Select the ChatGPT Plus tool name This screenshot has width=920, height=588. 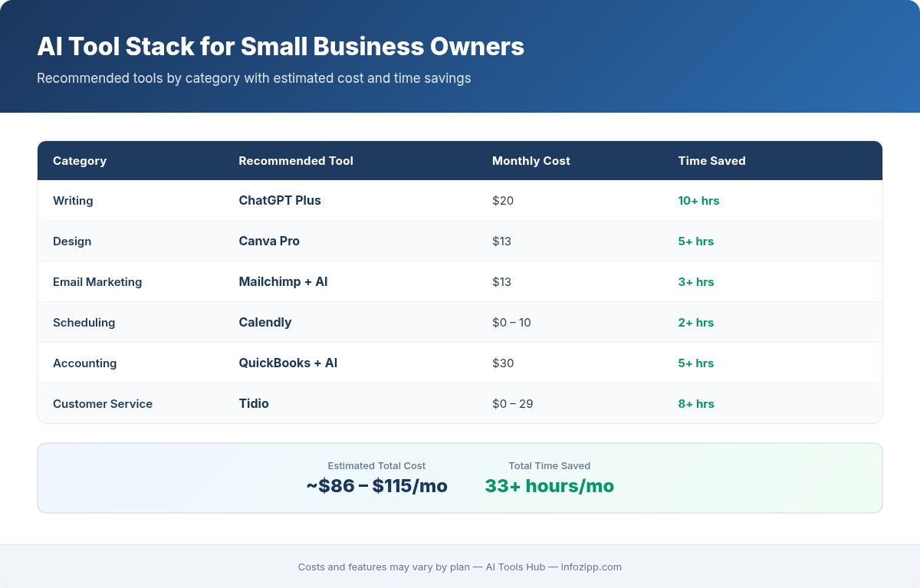279,200
